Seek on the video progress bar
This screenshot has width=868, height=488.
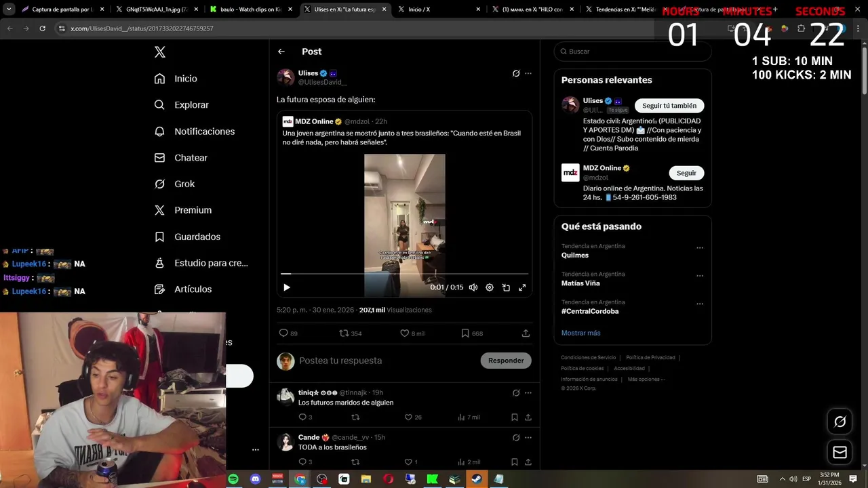point(404,274)
